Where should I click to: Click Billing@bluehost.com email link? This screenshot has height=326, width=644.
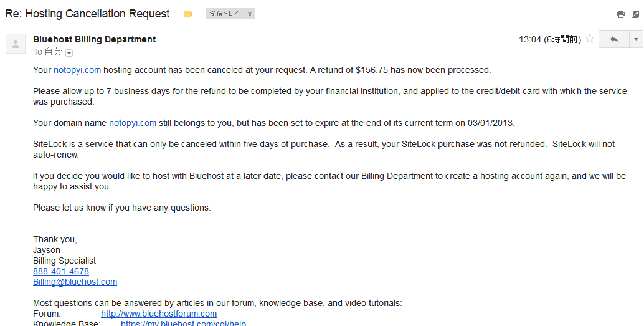pos(75,282)
